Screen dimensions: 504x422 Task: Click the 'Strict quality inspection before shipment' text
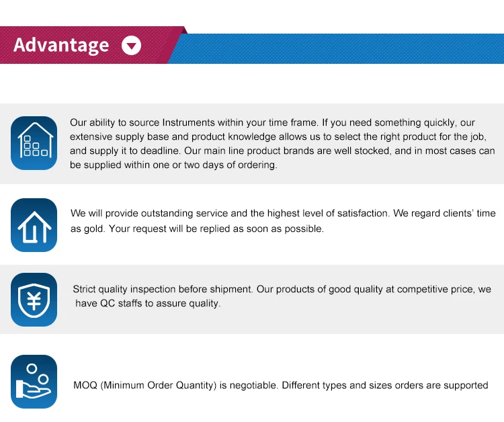point(162,289)
